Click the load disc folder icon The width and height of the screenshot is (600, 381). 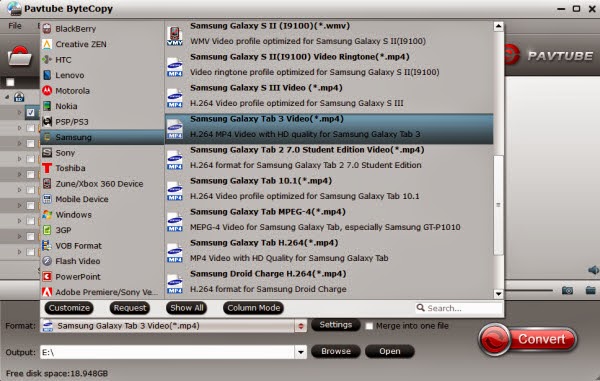click(19, 57)
